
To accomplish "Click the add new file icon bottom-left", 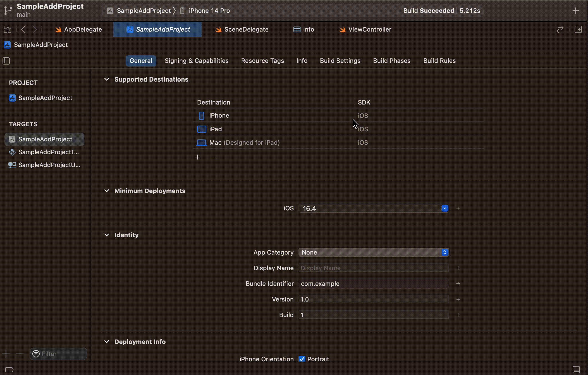I will 6,353.
